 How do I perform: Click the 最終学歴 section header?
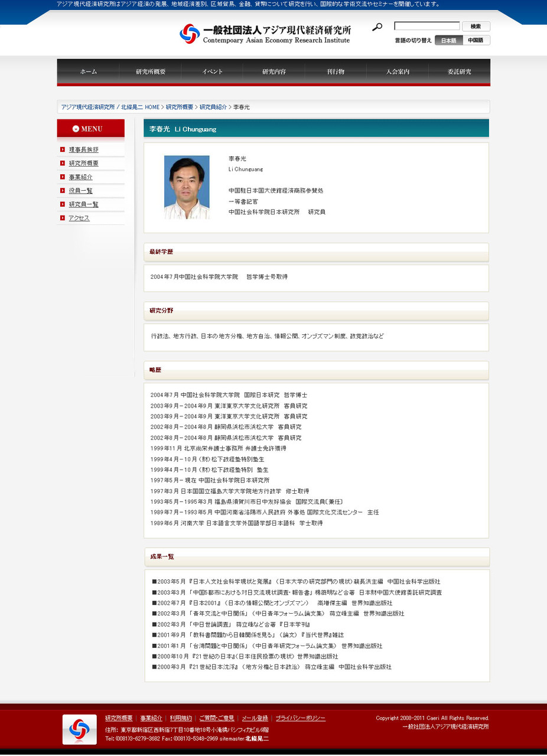[316, 252]
